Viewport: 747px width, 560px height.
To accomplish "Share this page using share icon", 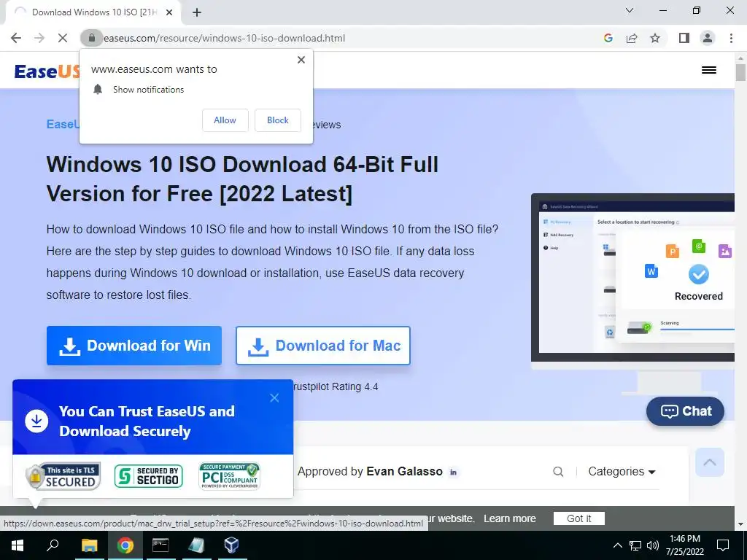I will (632, 38).
